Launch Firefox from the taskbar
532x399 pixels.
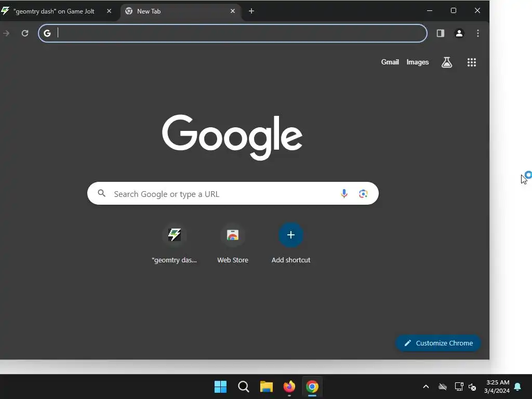coord(289,387)
